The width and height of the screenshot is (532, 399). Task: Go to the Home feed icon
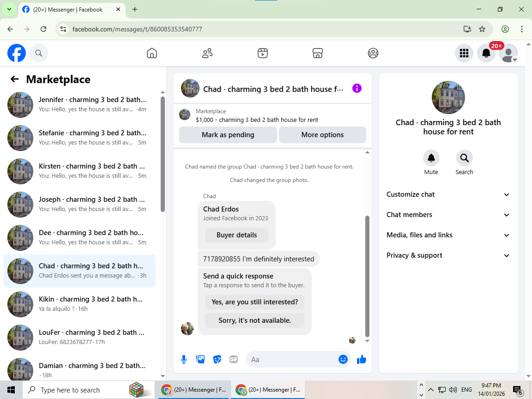pyautogui.click(x=151, y=53)
